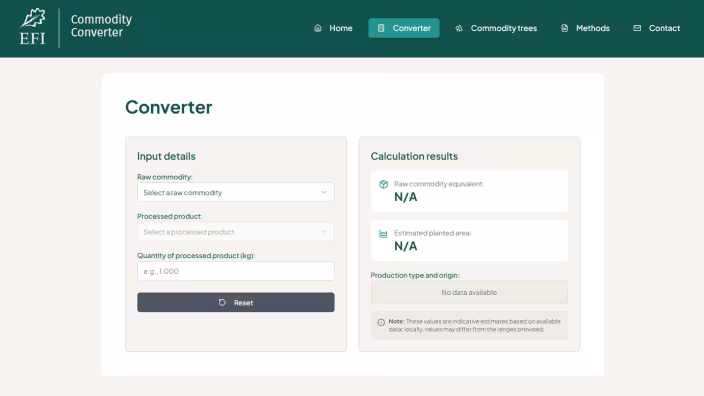The height and width of the screenshot is (396, 704).
Task: Click the 'Calculation results' heading
Action: (x=414, y=156)
